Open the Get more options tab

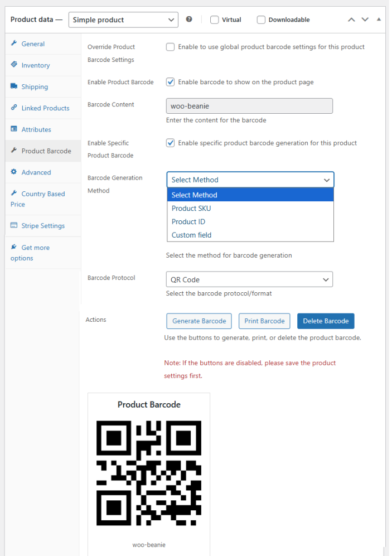click(x=43, y=253)
